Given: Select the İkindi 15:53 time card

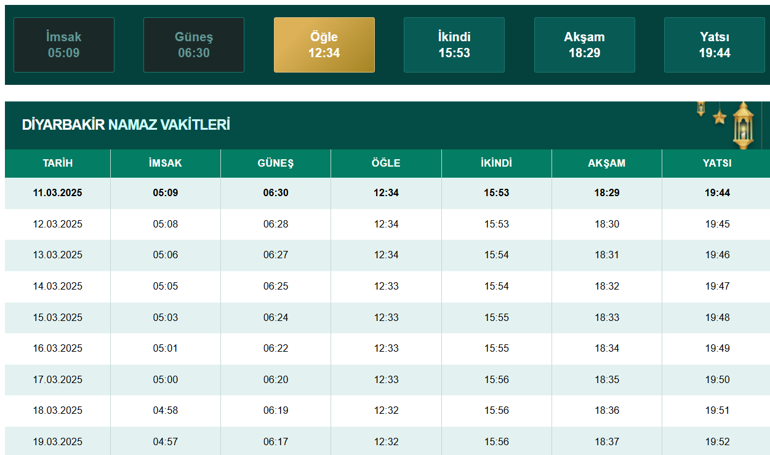Looking at the screenshot, I should coord(454,45).
